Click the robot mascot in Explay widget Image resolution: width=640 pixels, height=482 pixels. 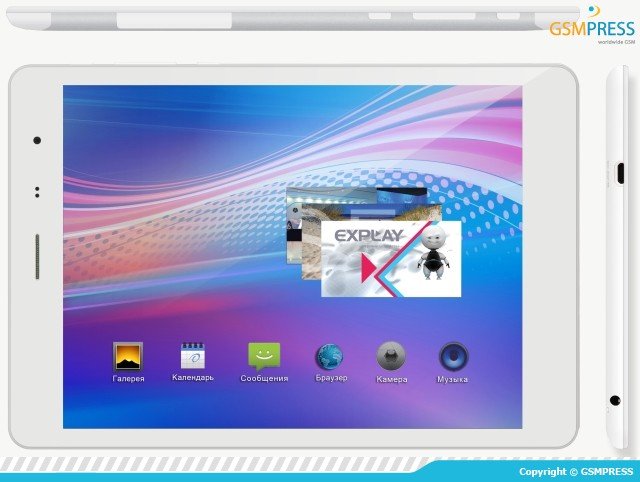[x=433, y=252]
